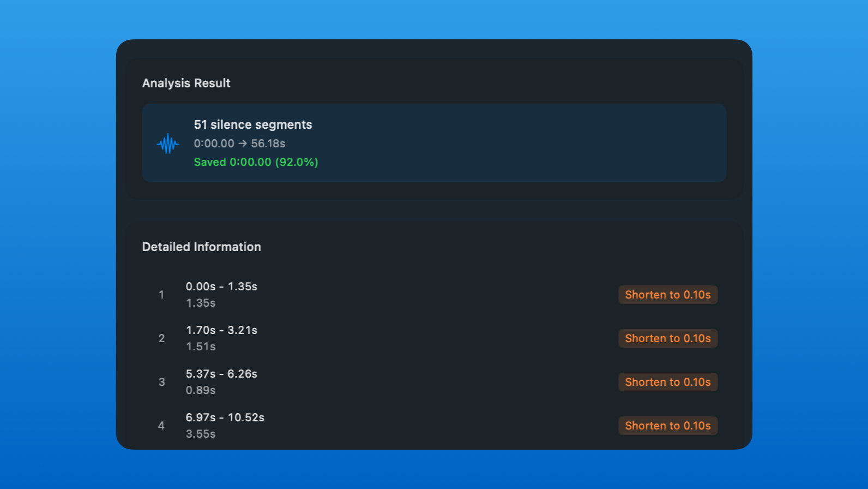Click the green Saved 0:00.00 (92.0%) text
The height and width of the screenshot is (489, 868).
[256, 162]
